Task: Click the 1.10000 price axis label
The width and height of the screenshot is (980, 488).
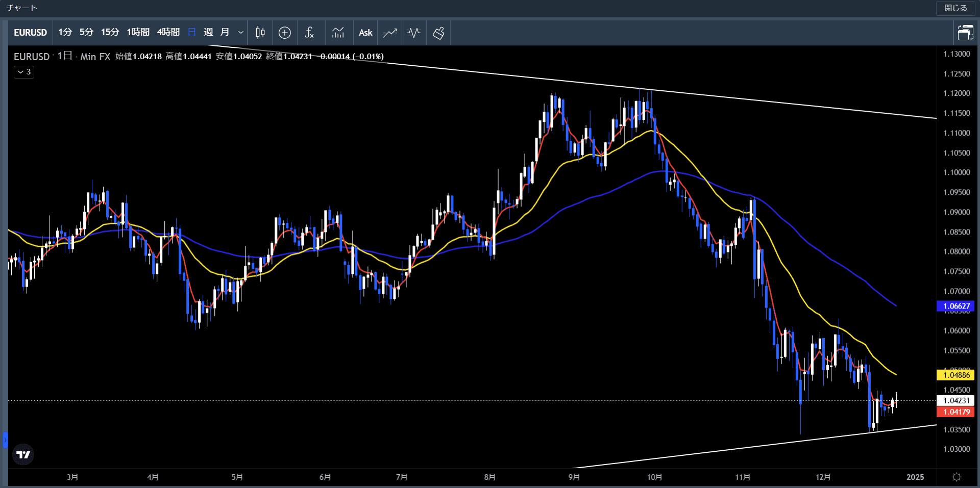Action: pyautogui.click(x=957, y=172)
